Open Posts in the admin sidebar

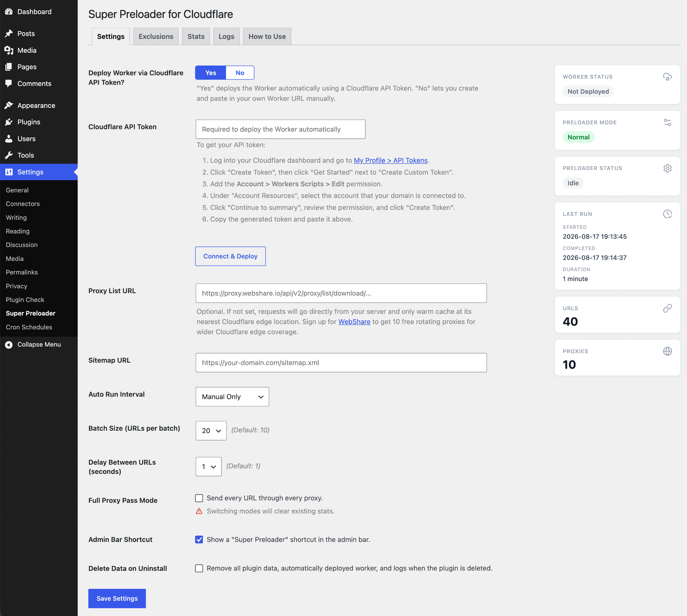(26, 34)
